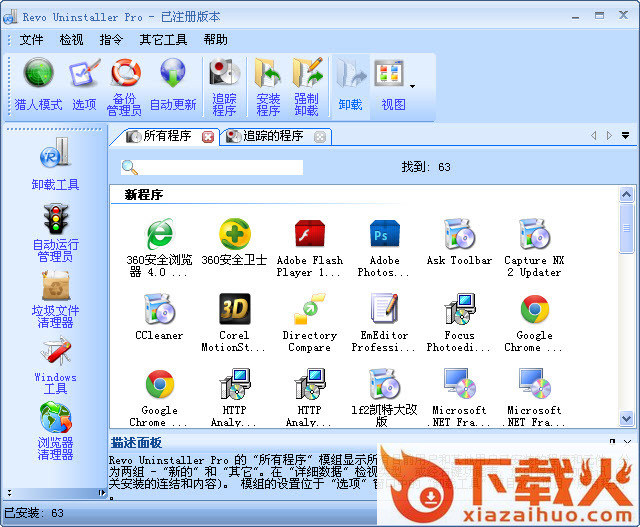The image size is (640, 527).
Task: Open the 指令 menu
Action: [x=111, y=40]
